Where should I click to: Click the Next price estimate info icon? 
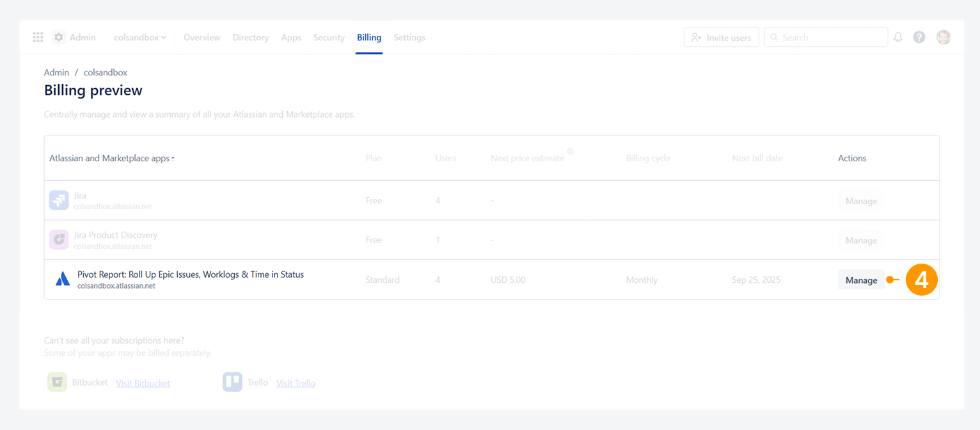coord(570,152)
